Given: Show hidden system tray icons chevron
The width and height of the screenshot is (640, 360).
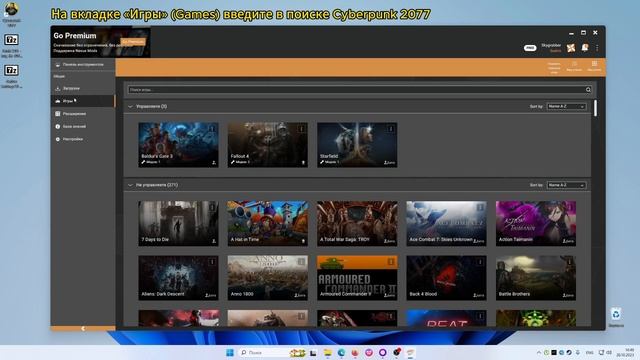Looking at the screenshot, I should pos(539,352).
